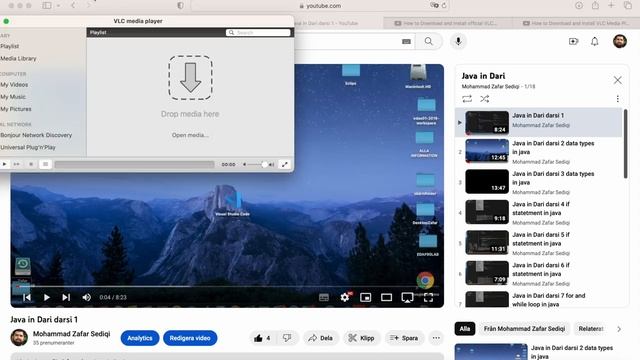Viewport: 640px width, 360px height.
Task: Click the playlist panel scrollbar
Action: coord(625,144)
